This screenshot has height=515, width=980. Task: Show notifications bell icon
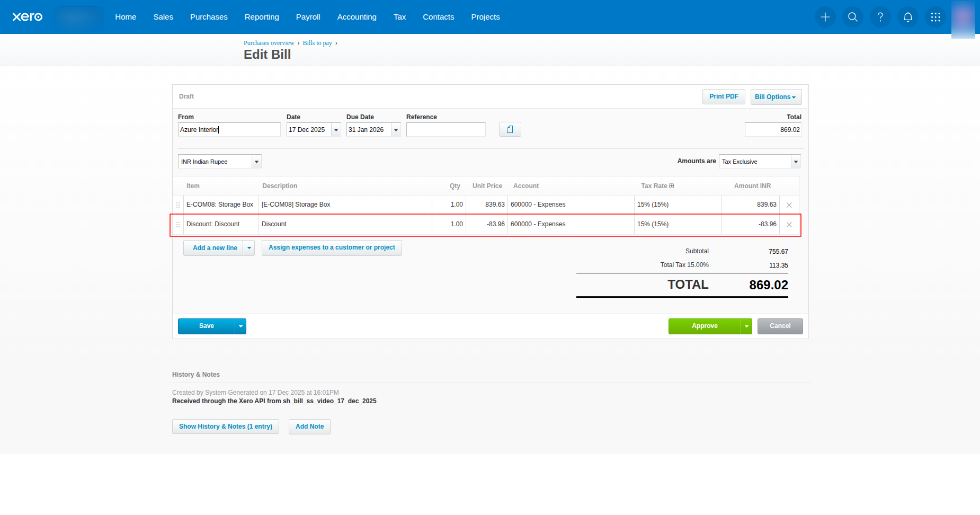tap(907, 17)
